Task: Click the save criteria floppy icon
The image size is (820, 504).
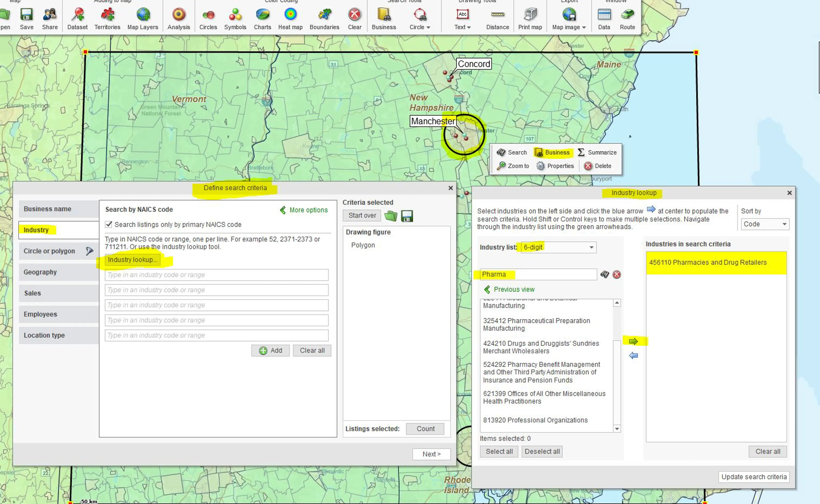Action: (407, 216)
